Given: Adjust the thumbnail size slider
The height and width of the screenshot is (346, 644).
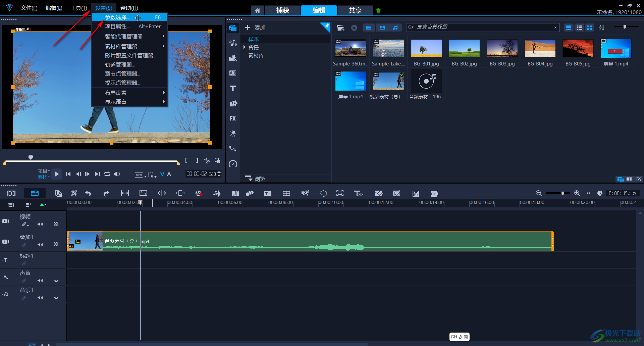Looking at the screenshot, I should tap(625, 27).
